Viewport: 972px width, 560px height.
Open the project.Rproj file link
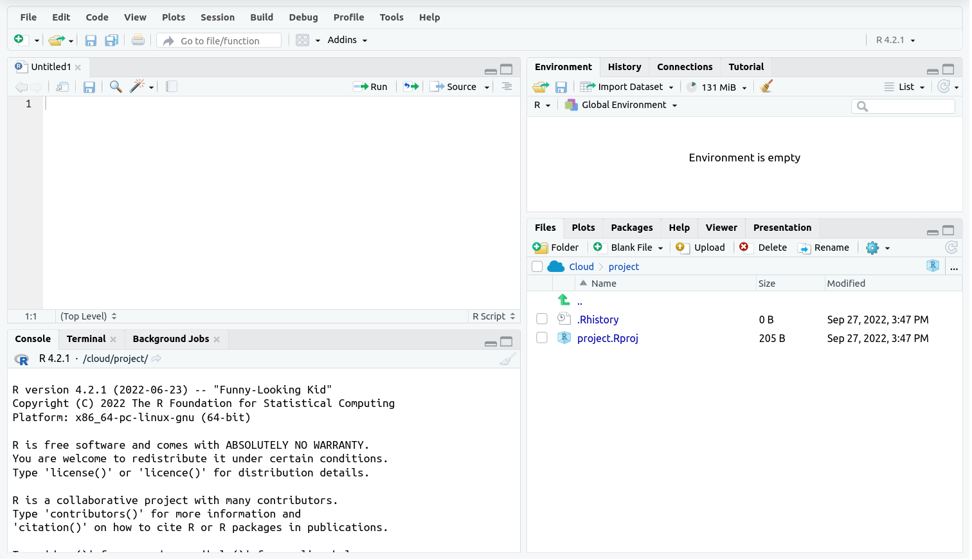pyautogui.click(x=607, y=338)
